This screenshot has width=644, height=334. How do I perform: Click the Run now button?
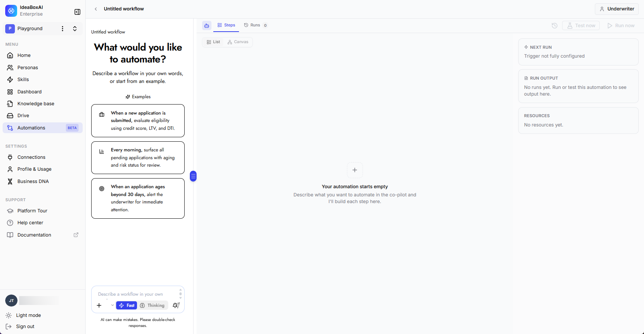621,26
